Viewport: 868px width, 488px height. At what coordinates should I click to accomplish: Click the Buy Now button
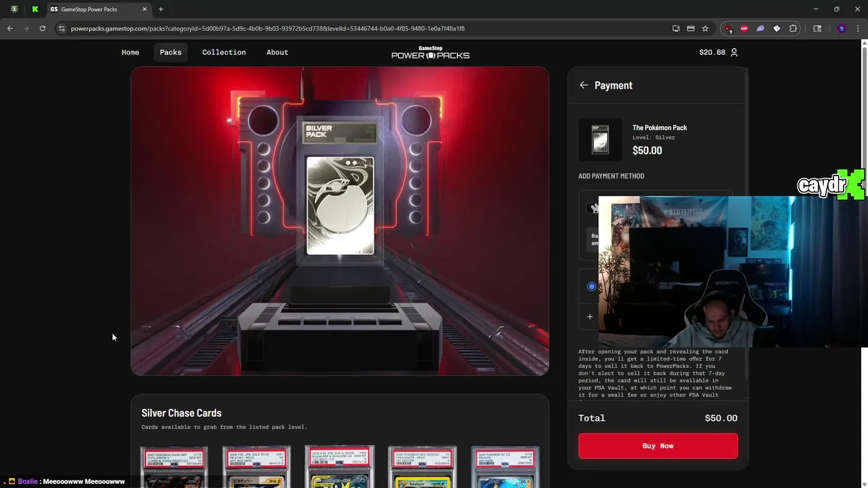coord(658,446)
